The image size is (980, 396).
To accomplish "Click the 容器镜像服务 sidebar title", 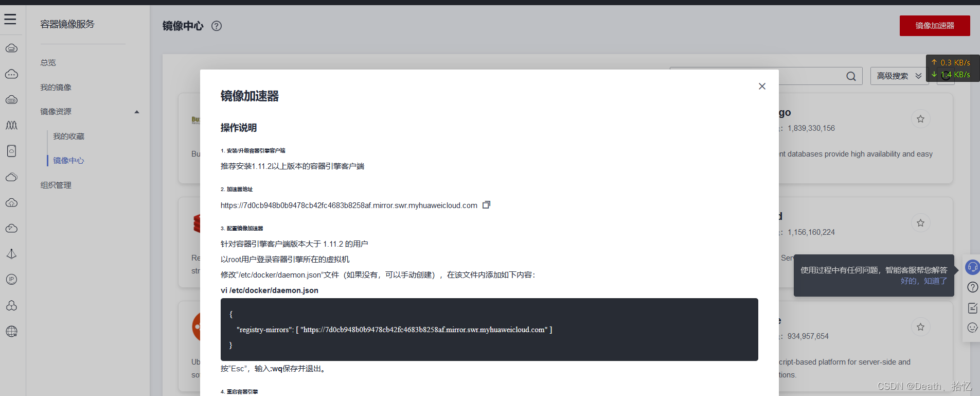I will 67,24.
